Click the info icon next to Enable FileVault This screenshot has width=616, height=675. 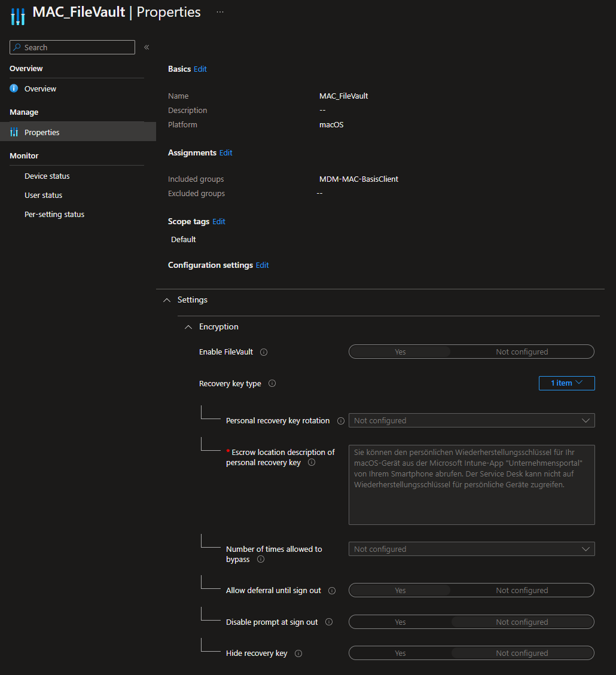(x=264, y=352)
